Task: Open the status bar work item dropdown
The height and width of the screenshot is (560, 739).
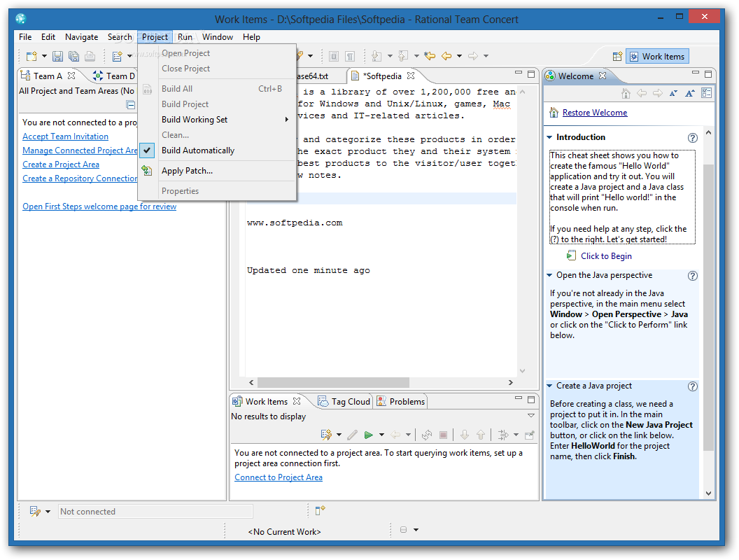Action: tap(48, 512)
